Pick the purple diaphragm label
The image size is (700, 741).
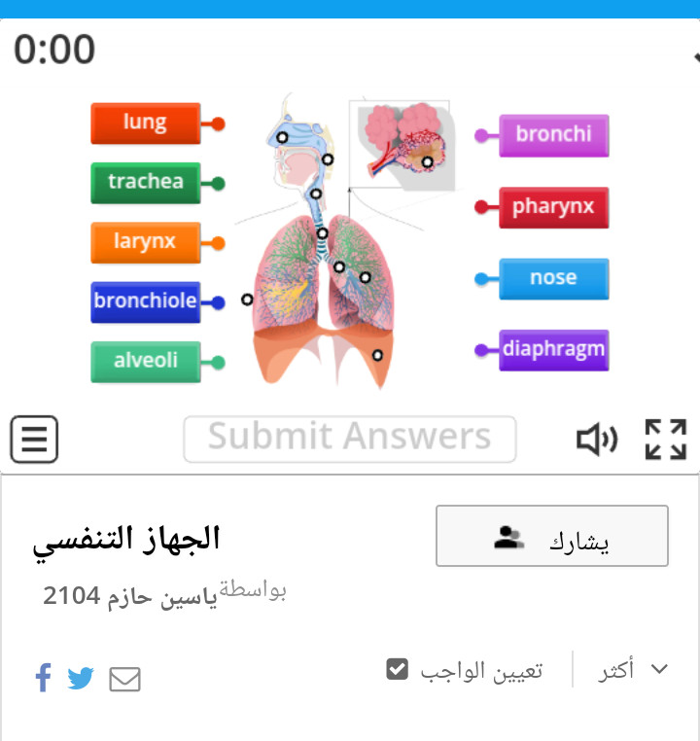[553, 350]
